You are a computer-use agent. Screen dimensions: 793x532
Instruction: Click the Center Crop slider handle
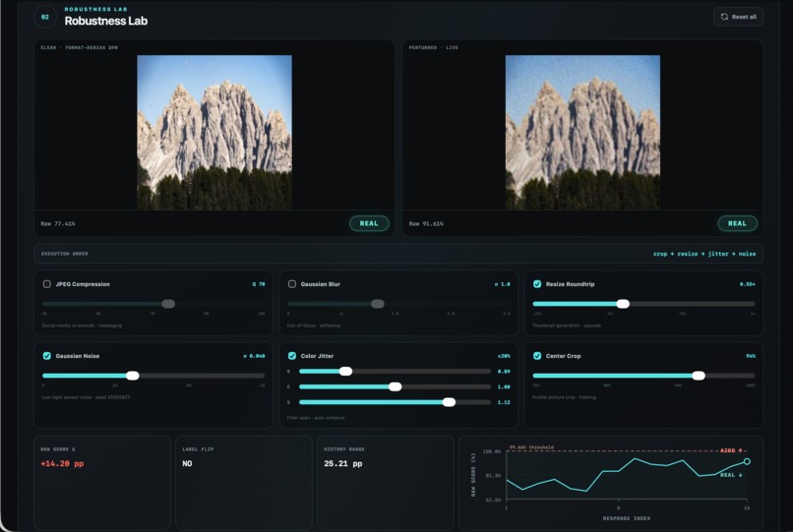699,376
